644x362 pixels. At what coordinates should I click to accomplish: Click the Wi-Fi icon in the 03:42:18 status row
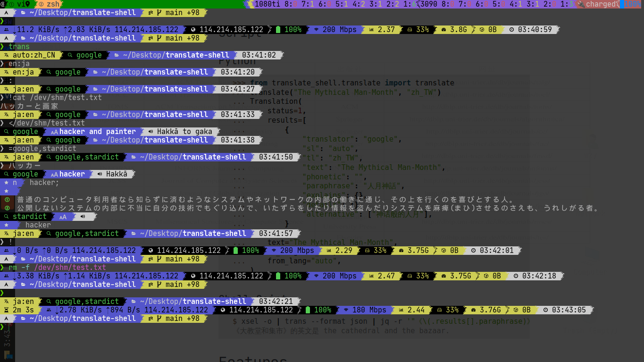coord(317,276)
